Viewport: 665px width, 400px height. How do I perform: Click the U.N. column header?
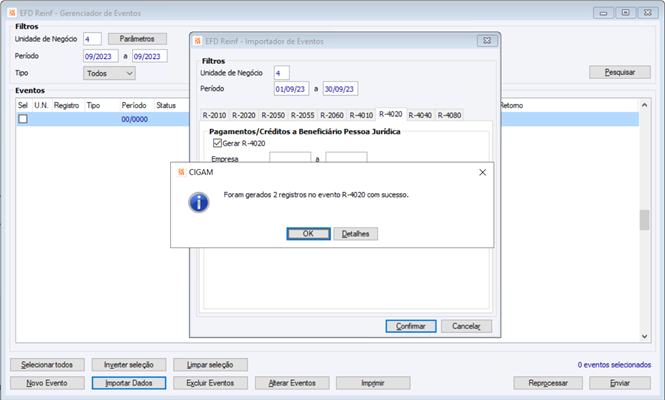[41, 105]
